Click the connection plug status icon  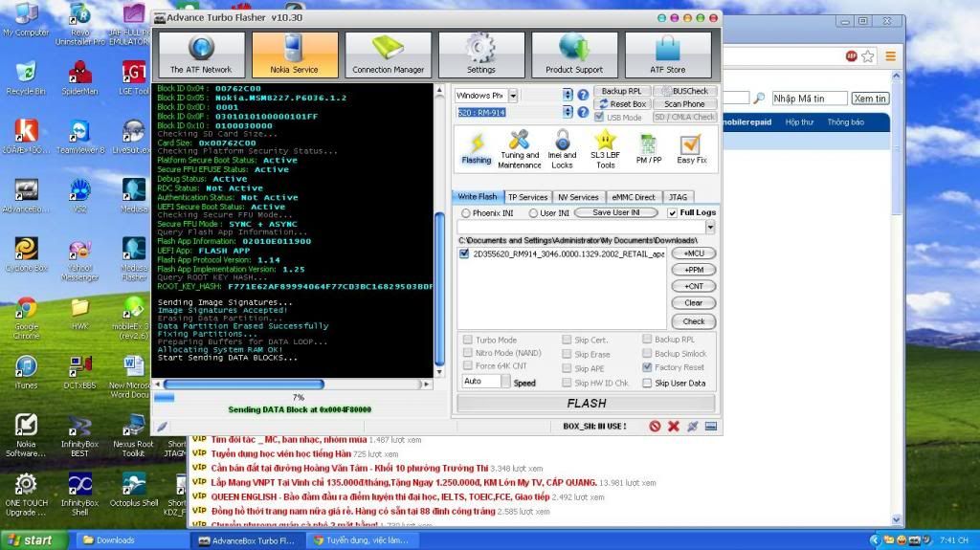tap(692, 427)
